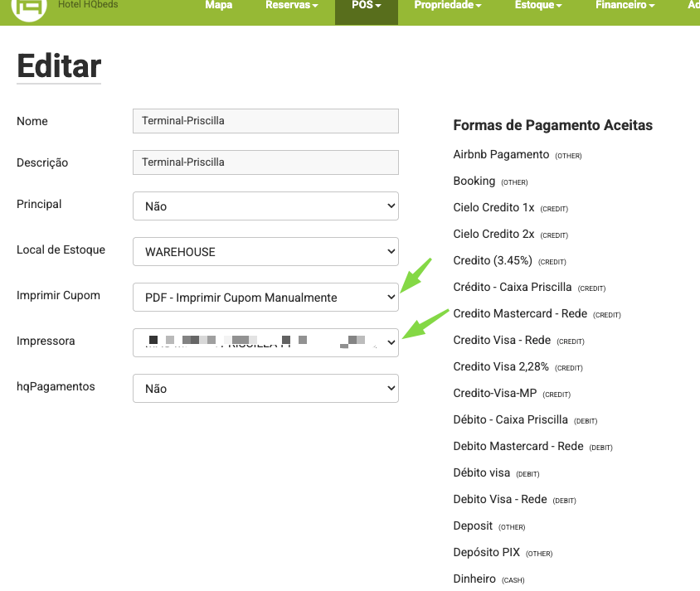Click the Nome input field
This screenshot has height=591, width=700.
(265, 121)
